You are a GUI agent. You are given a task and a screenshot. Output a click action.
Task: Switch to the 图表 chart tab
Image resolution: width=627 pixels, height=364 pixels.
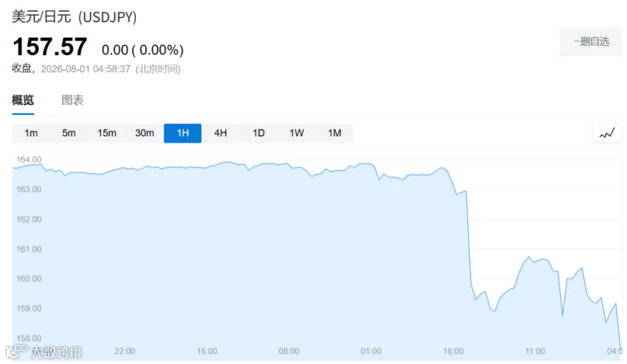pyautogui.click(x=72, y=100)
